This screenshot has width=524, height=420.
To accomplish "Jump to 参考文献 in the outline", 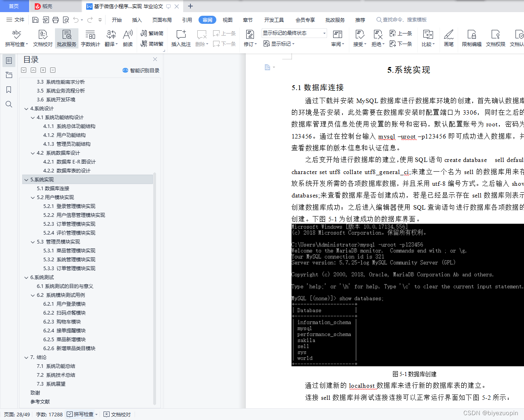I will tap(40, 402).
